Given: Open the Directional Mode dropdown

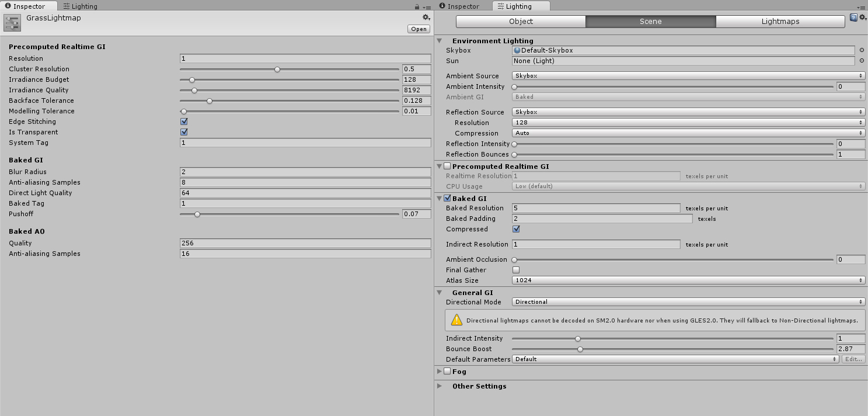Looking at the screenshot, I should (688, 302).
